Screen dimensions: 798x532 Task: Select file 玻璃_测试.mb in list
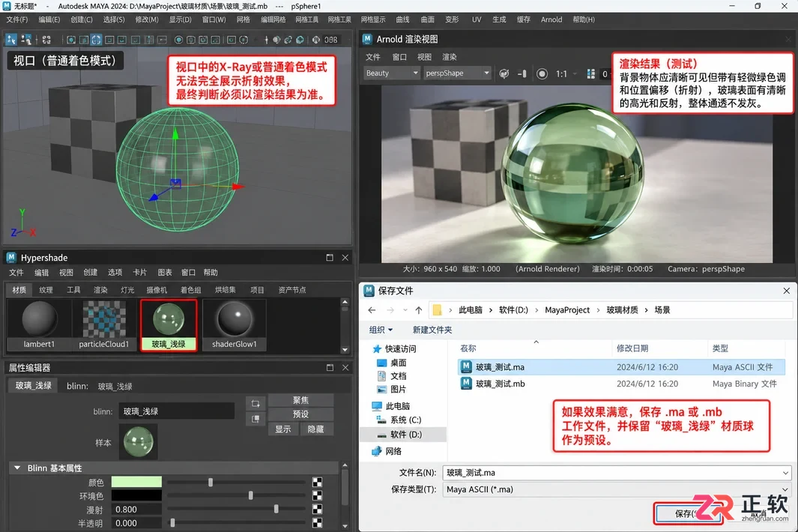pyautogui.click(x=621, y=384)
